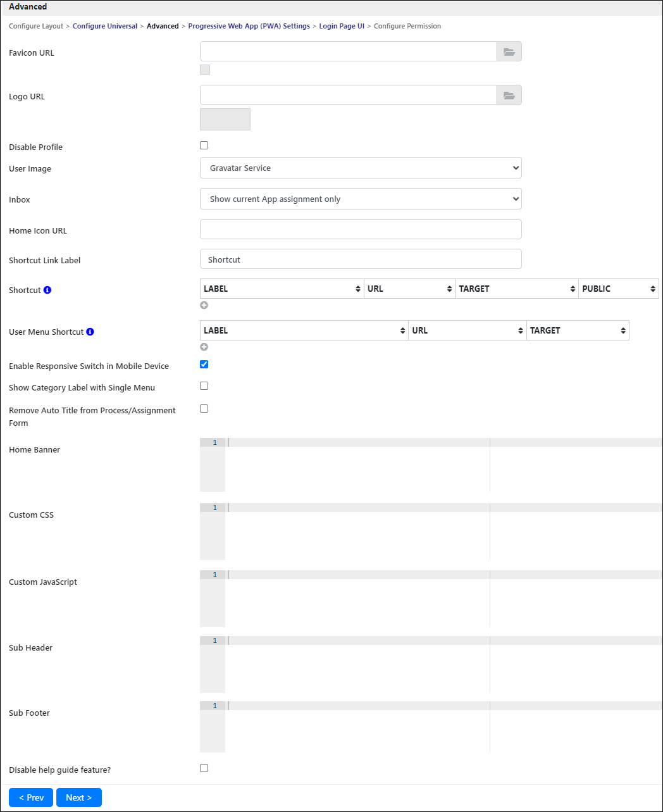Open file browser for Favicon URL
The width and height of the screenshot is (663, 812).
509,52
